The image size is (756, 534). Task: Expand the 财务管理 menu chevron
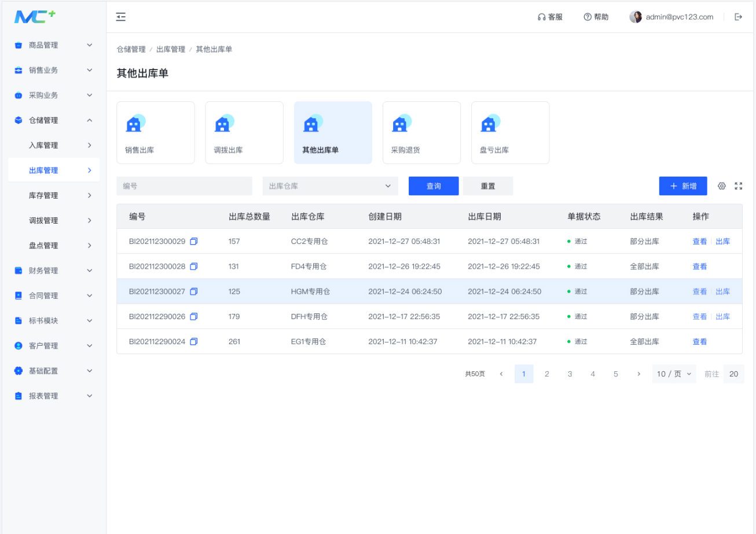(90, 270)
